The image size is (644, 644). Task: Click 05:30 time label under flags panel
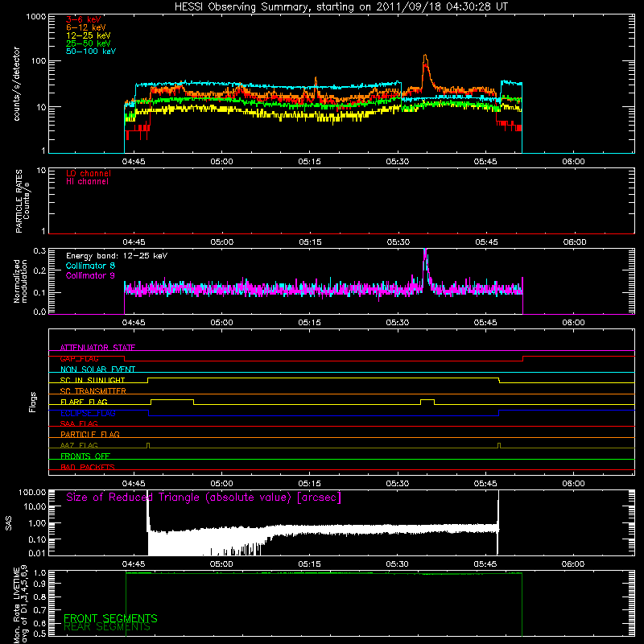(x=398, y=484)
